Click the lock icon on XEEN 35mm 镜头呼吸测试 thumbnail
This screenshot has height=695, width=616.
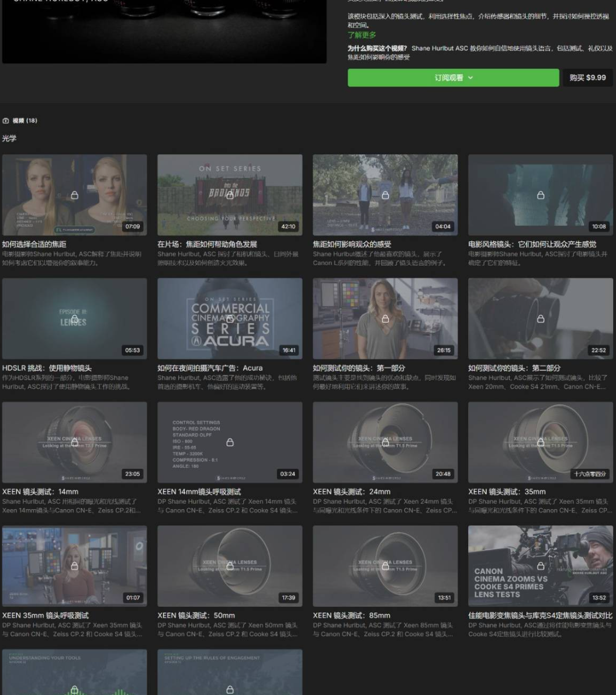[74, 566]
